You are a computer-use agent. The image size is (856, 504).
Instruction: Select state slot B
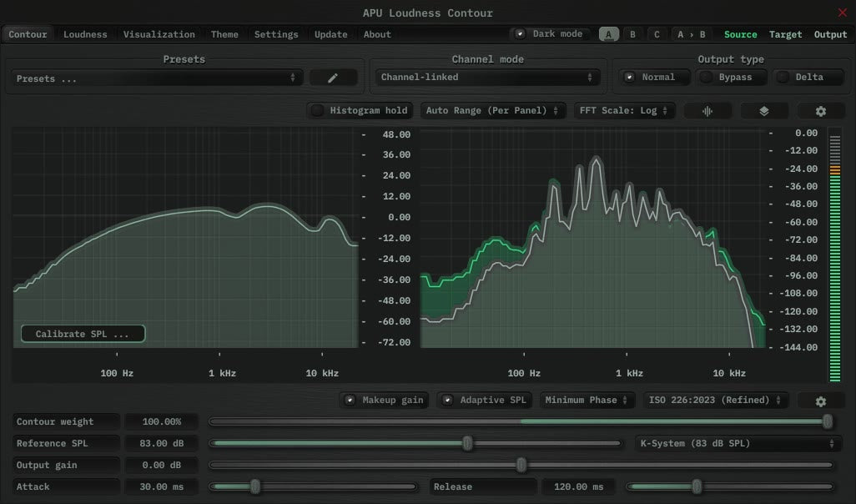(632, 34)
